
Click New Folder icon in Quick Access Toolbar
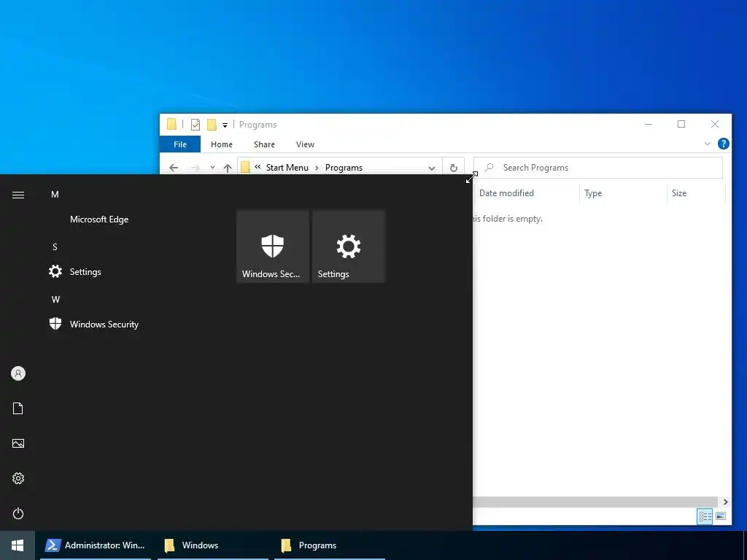coord(212,125)
